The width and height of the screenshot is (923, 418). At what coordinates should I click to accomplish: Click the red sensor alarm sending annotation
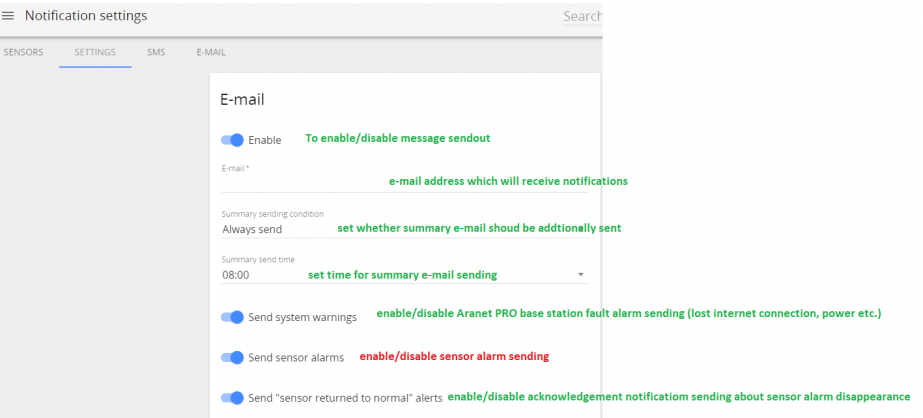[x=454, y=356]
